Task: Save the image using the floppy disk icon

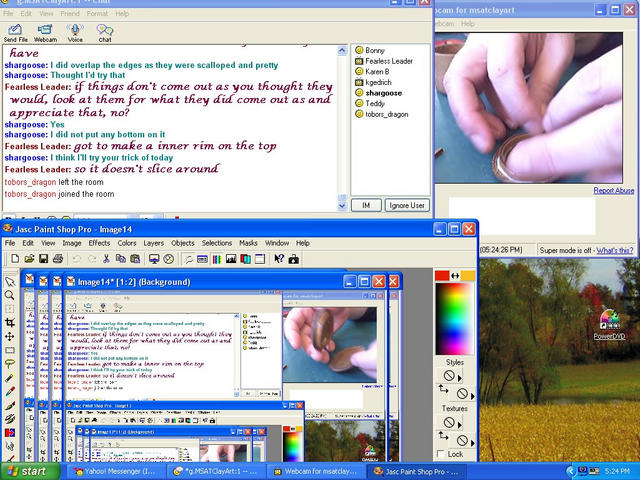Action: [43, 259]
